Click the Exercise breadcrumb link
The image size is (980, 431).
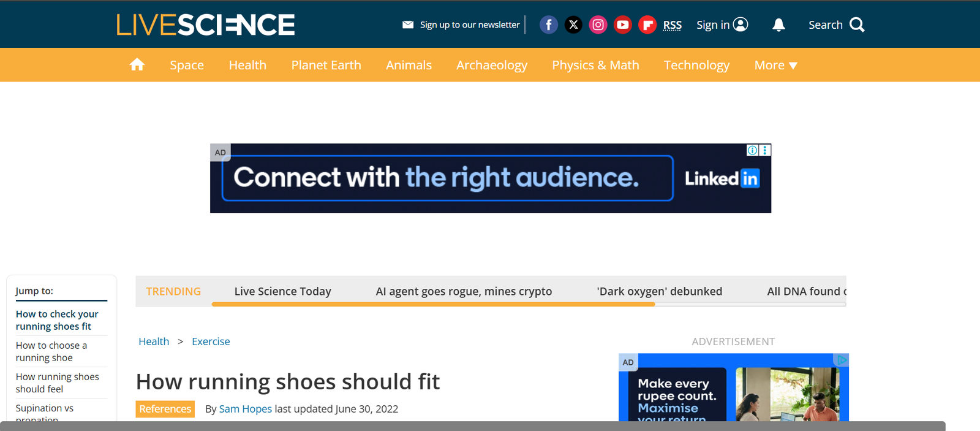211,341
